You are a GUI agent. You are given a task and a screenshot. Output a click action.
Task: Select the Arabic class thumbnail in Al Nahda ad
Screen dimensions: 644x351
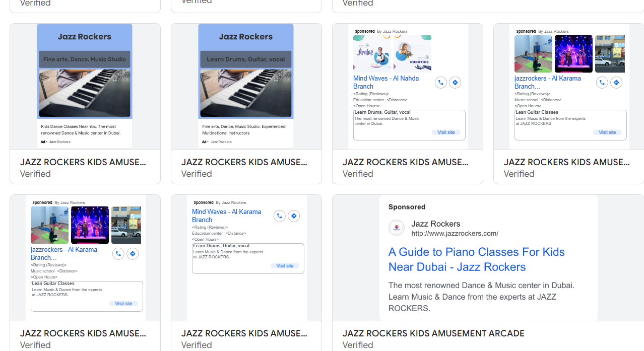click(372, 53)
